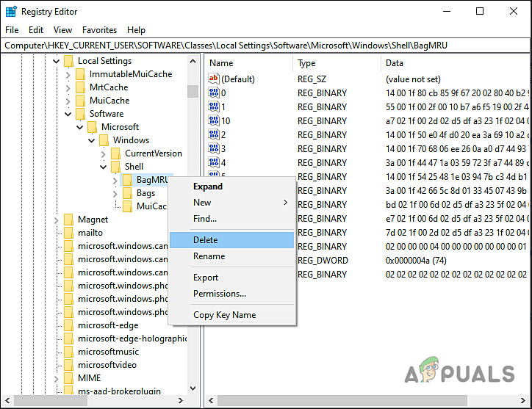Click the Windows folder icon

104,140
